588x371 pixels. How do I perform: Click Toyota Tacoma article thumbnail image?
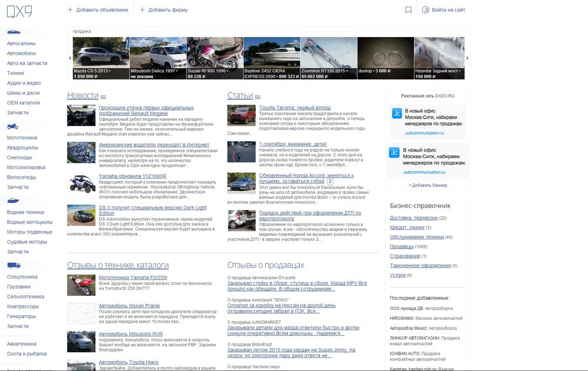(242, 115)
